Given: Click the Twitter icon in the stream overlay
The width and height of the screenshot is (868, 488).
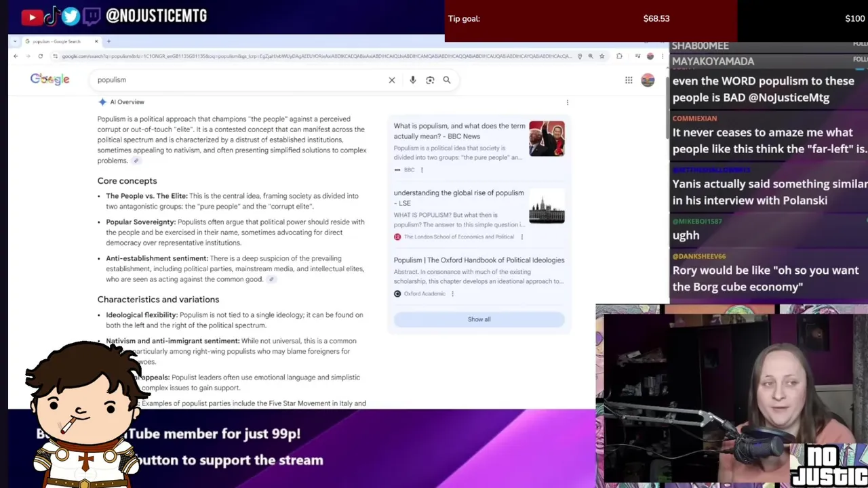Looking at the screenshot, I should click(x=71, y=16).
